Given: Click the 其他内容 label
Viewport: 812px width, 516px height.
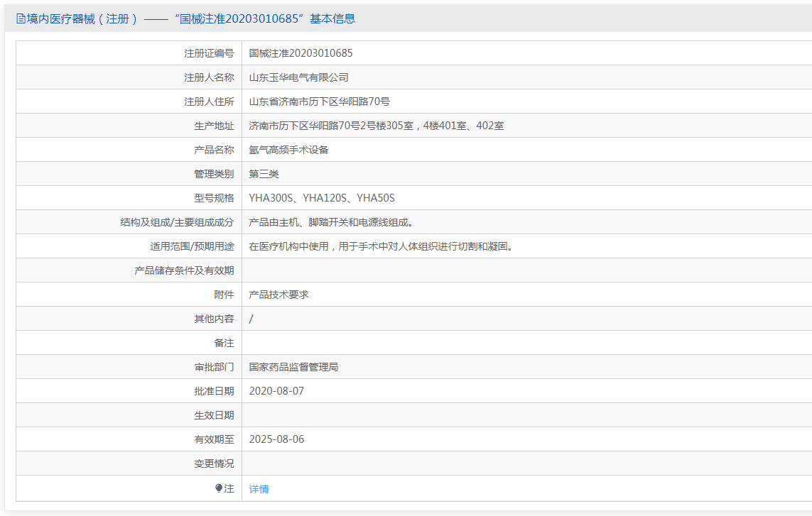Looking at the screenshot, I should [x=214, y=319].
